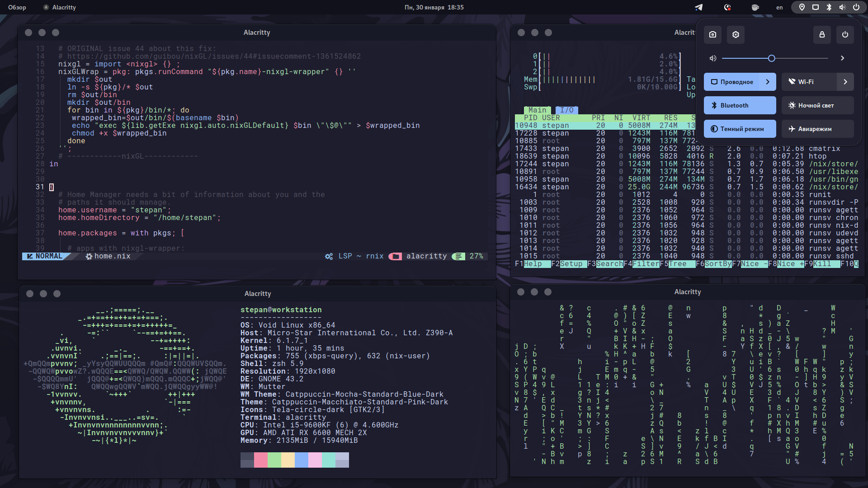Viewport: 868px width, 488px height.
Task: Open the screenshot tool in quick settings
Action: [x=713, y=35]
